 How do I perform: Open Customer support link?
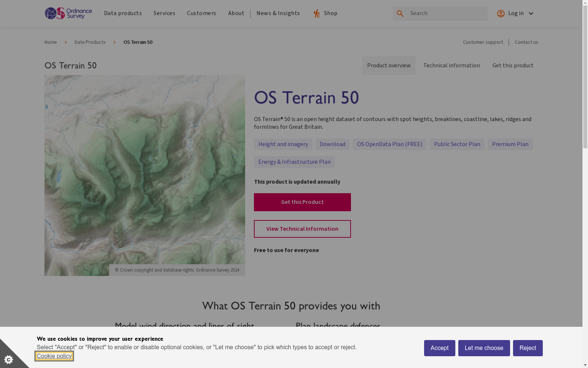pyautogui.click(x=483, y=42)
